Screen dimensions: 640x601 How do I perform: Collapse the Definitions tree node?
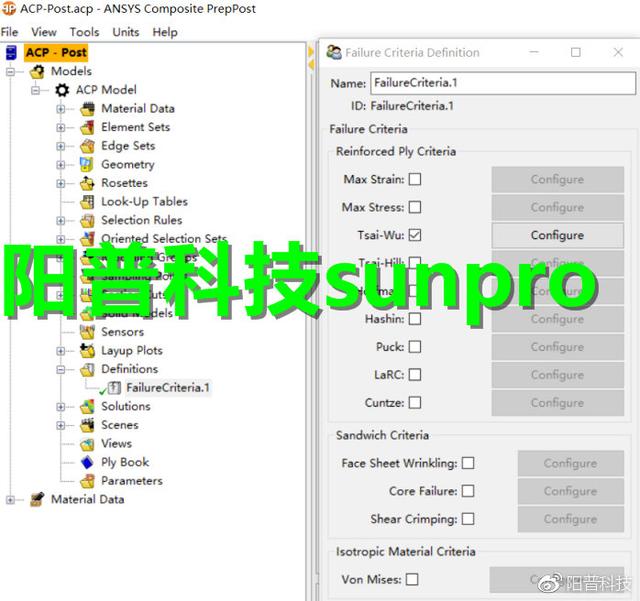coord(61,370)
